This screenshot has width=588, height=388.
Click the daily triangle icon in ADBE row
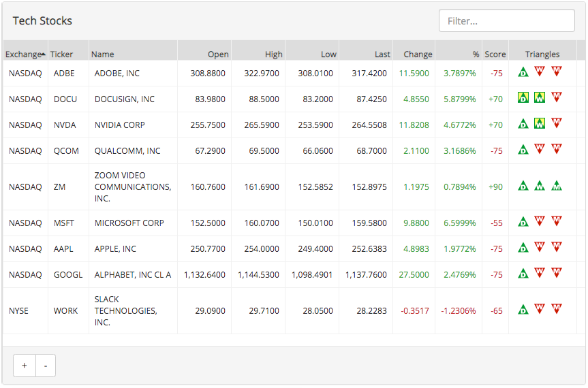pyautogui.click(x=523, y=72)
